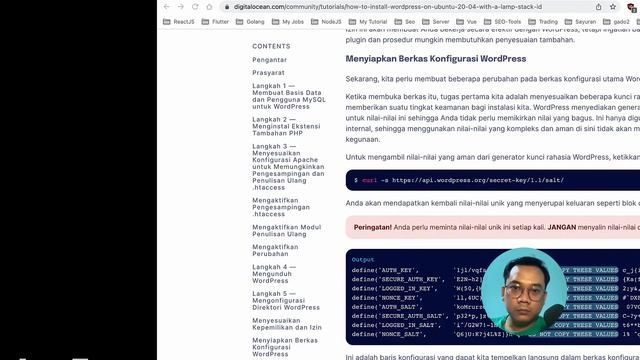The height and width of the screenshot is (360, 640).
Task: Open the Golang bookmark folder
Action: tap(250, 22)
